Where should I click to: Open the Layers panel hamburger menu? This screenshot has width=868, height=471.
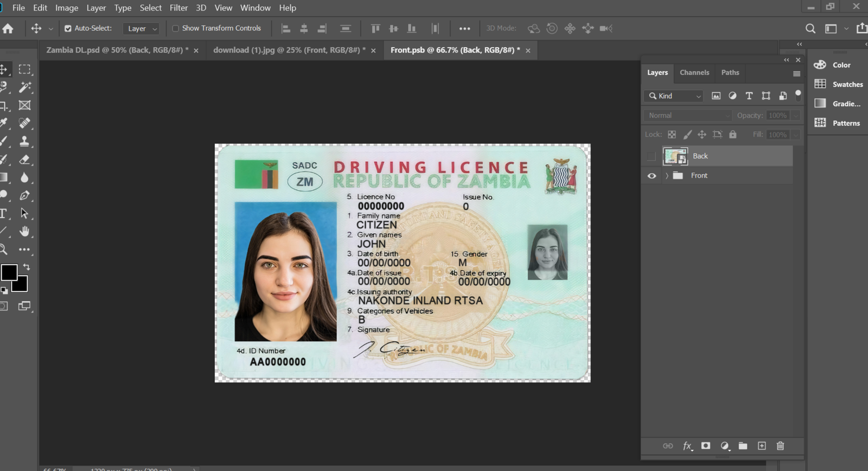click(x=796, y=74)
